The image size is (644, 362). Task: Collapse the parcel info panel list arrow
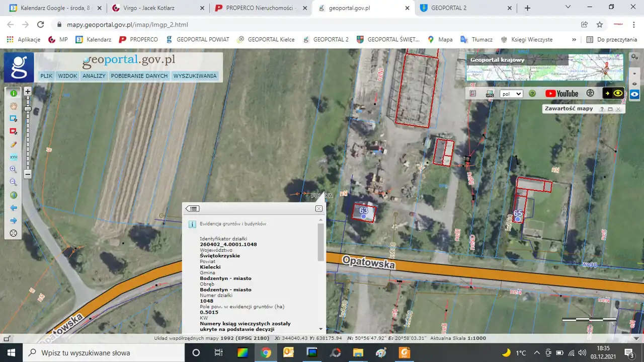click(x=192, y=208)
